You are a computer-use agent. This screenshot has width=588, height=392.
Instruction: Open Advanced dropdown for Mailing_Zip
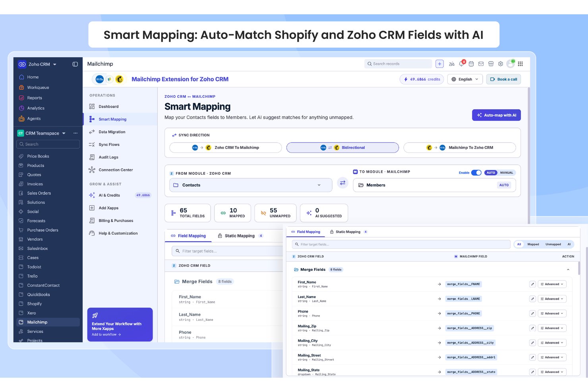(x=552, y=328)
